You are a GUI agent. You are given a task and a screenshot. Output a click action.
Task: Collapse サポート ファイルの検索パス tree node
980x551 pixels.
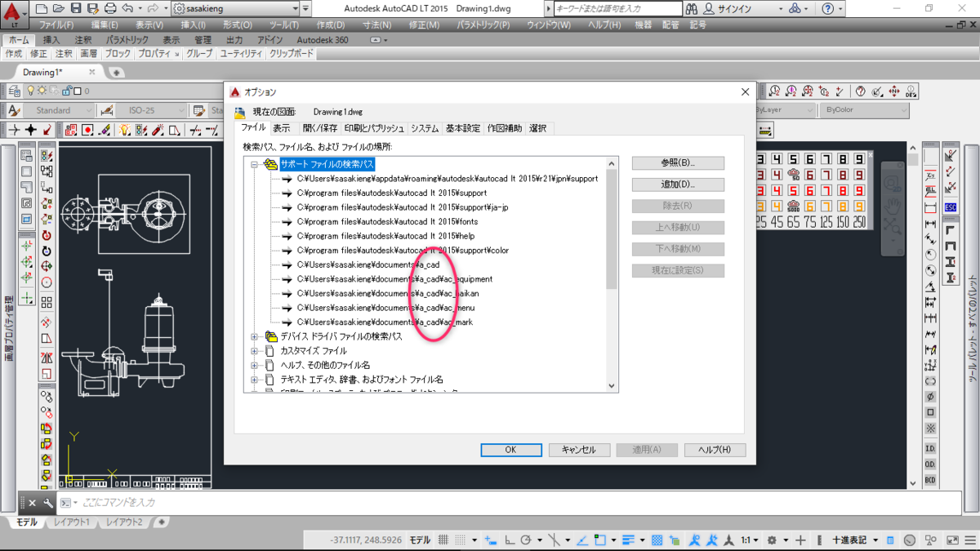[254, 165]
